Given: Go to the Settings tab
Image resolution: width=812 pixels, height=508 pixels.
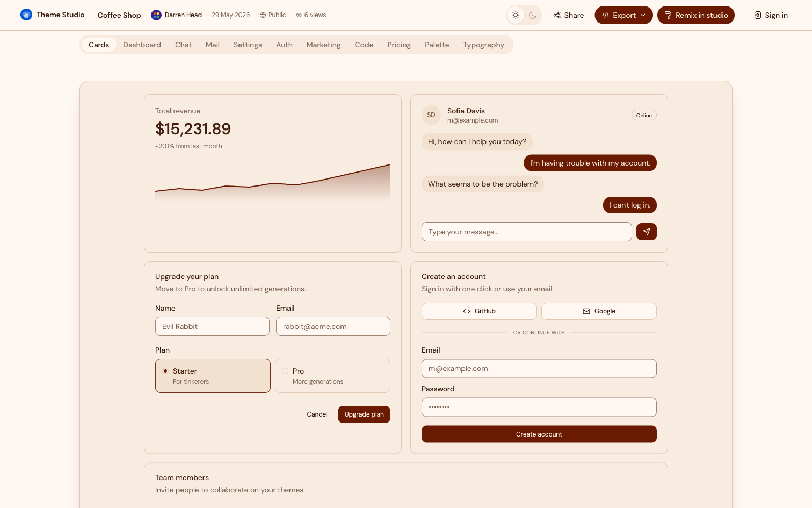Looking at the screenshot, I should 248,45.
